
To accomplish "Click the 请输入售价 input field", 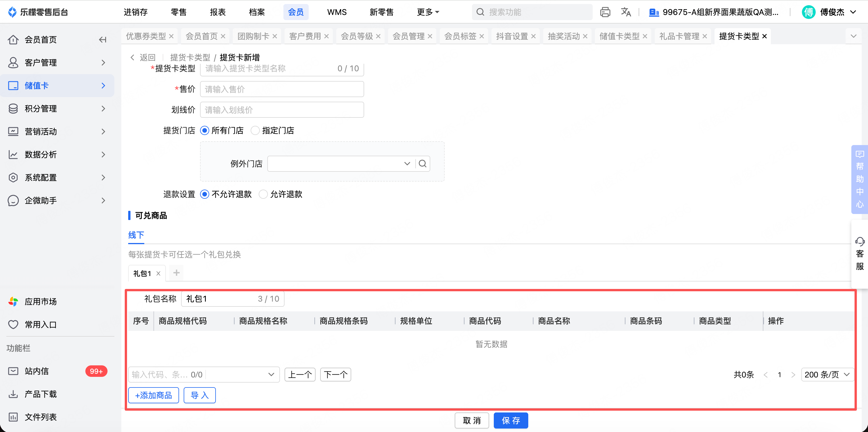I will 282,89.
